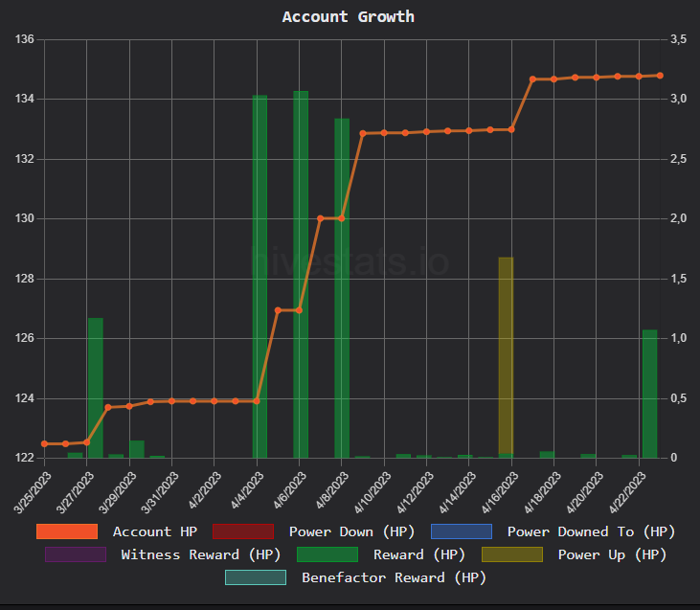
Task: Click the tallest green bar at 4/6/2023
Action: (301, 278)
